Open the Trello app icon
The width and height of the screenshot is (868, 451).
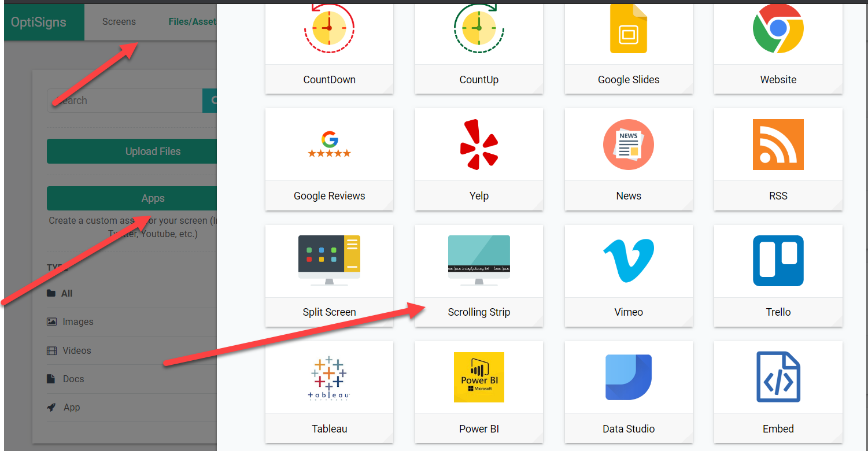(x=778, y=260)
